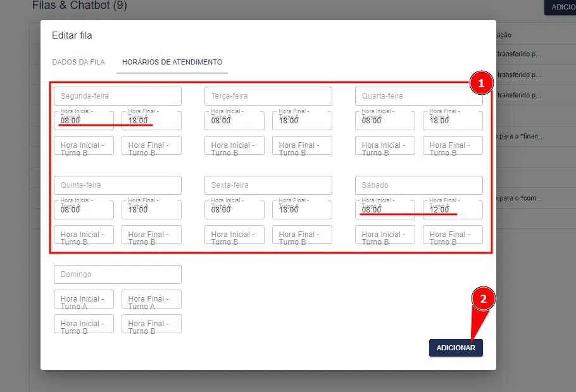This screenshot has width=576, height=392.
Task: Focus Terça-feira Hora Final Turno B
Action: pyautogui.click(x=302, y=145)
